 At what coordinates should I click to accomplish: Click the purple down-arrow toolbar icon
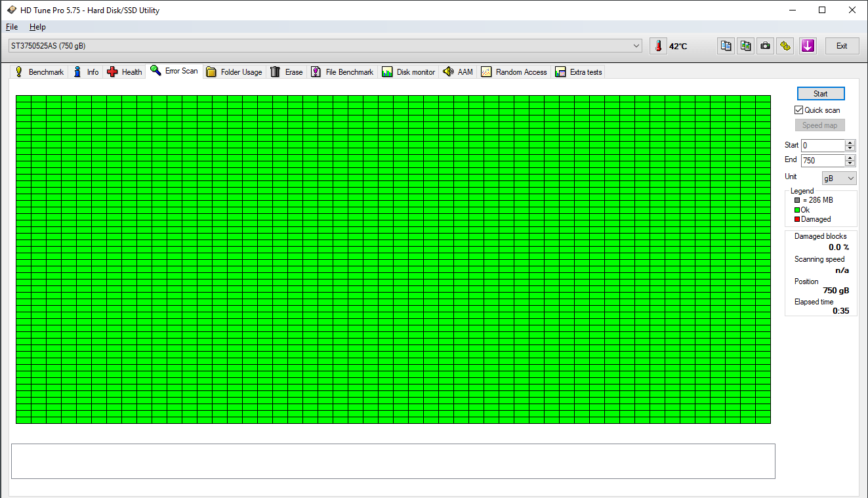808,46
